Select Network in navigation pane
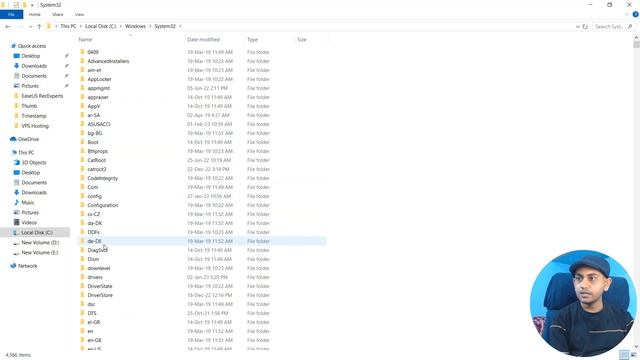Screen dimensions: 640x360 point(27,266)
